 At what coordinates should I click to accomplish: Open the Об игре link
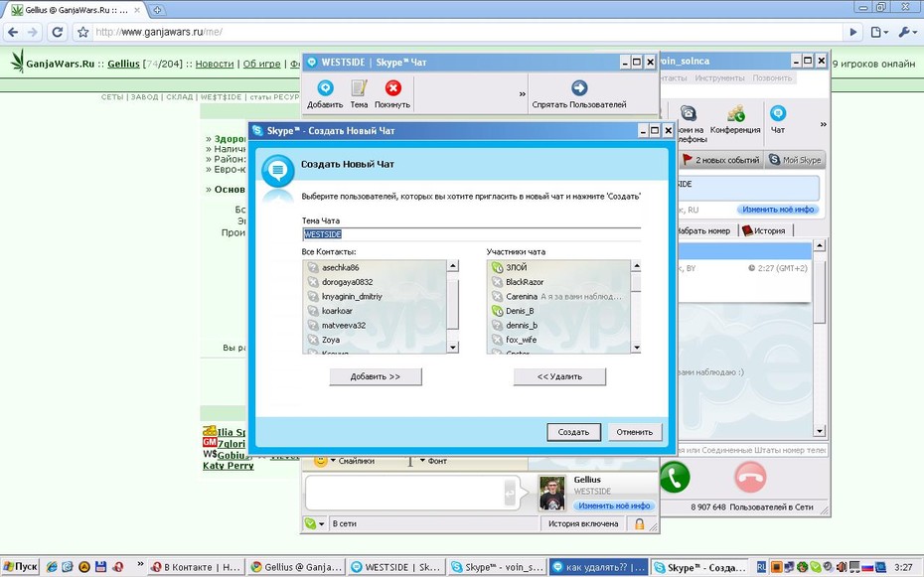click(261, 64)
